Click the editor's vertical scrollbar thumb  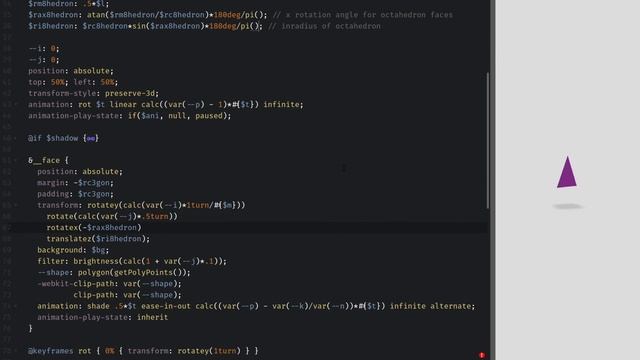487,141
